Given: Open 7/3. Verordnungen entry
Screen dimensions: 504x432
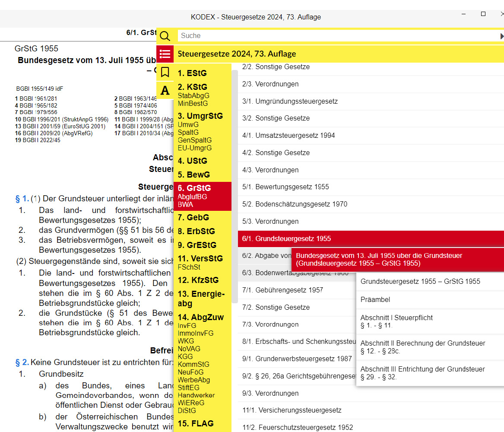Looking at the screenshot, I should (297, 324).
